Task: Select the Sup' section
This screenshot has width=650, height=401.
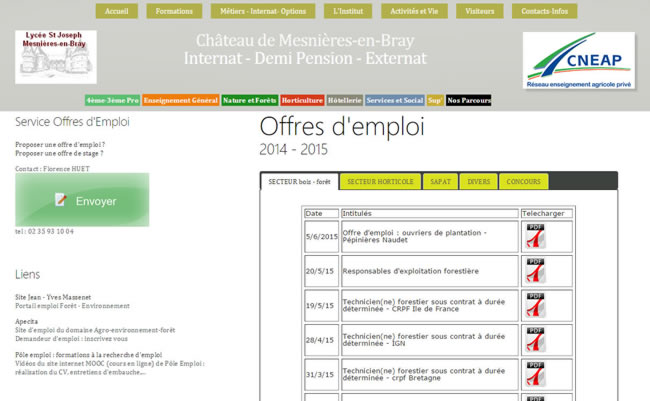Action: 435,100
